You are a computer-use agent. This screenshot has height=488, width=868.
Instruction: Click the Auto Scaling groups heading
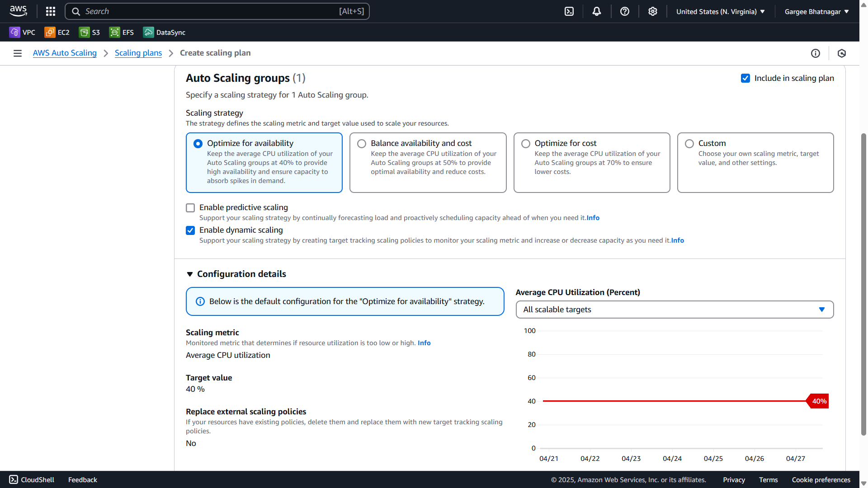(x=245, y=78)
